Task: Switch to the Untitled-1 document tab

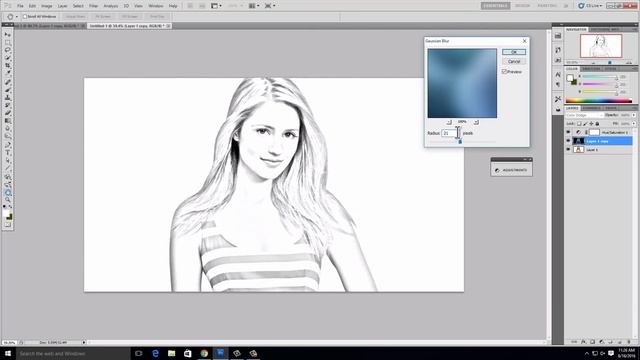Action: point(129,26)
